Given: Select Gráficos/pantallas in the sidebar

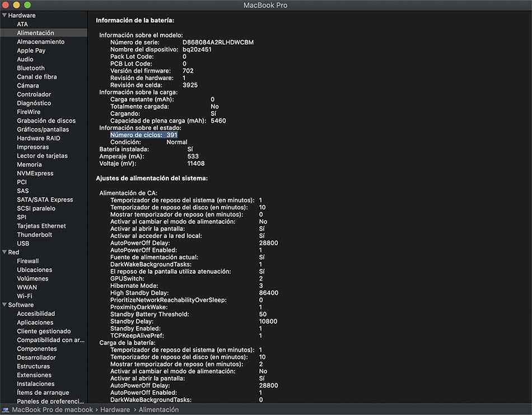Looking at the screenshot, I should (x=43, y=129).
